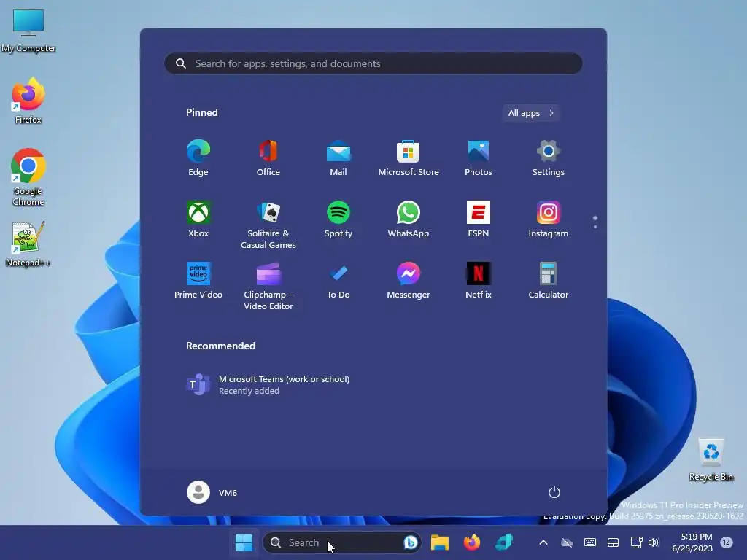747x560 pixels.
Task: Launch Spotify from Start menu
Action: tap(338, 219)
